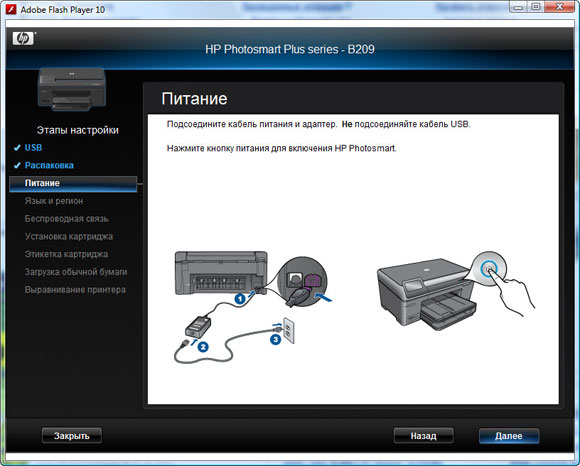The height and width of the screenshot is (466, 580).
Task: Open the Язык и регион step
Action: click(54, 201)
